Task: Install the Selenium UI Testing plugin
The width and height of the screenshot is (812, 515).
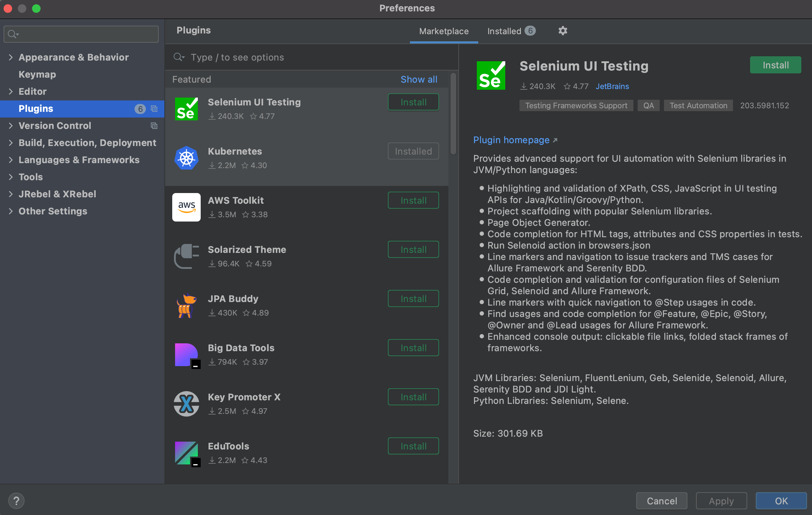Action: pos(775,65)
